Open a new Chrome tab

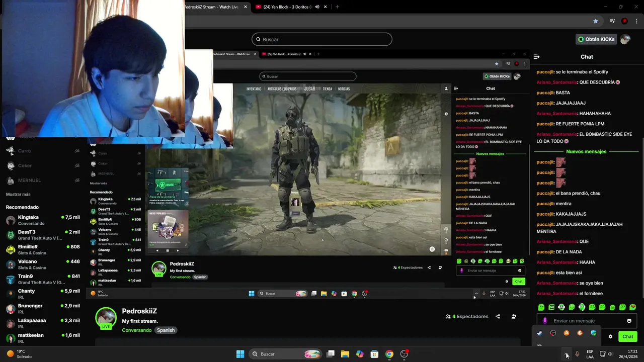coord(337,7)
